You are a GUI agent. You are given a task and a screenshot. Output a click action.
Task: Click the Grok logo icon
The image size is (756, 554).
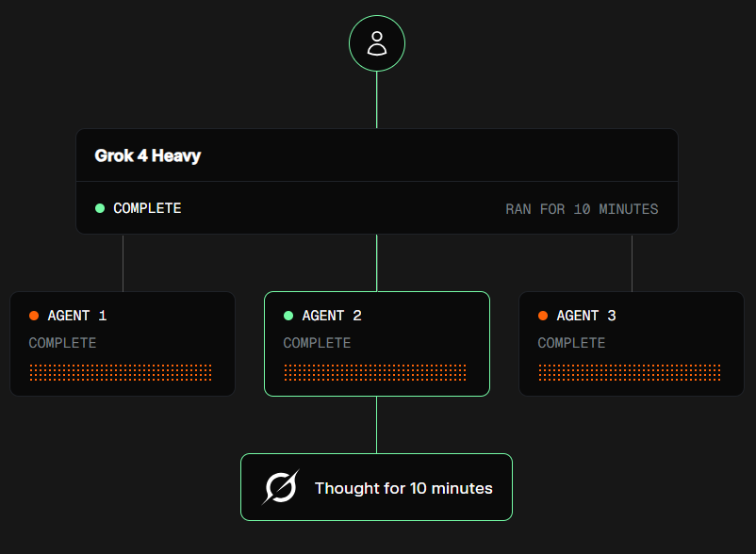tap(281, 487)
